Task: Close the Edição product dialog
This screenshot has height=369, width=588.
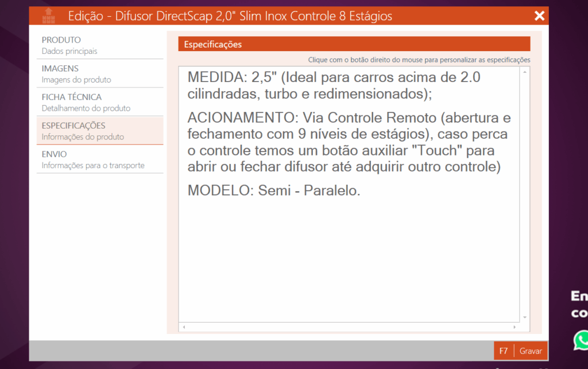Action: (539, 16)
